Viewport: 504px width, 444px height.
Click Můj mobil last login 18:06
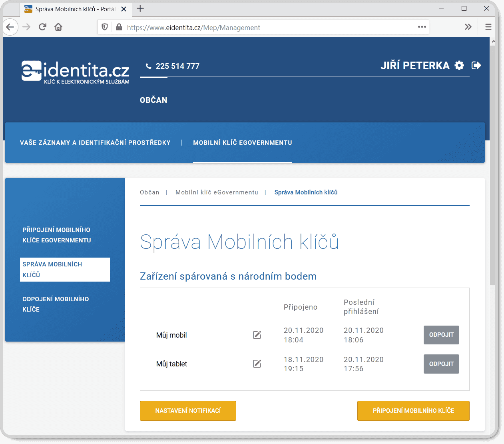pyautogui.click(x=353, y=340)
